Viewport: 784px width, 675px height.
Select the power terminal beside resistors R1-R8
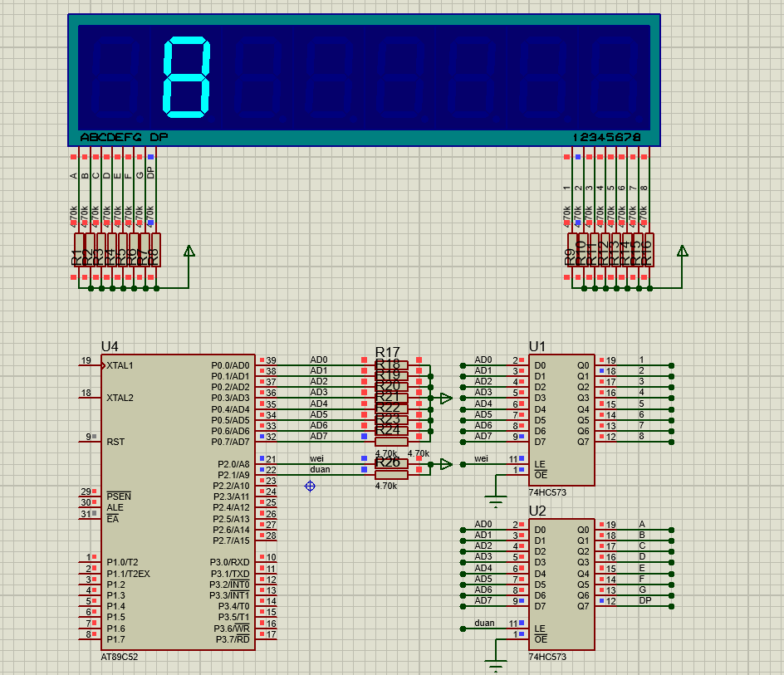coord(189,252)
